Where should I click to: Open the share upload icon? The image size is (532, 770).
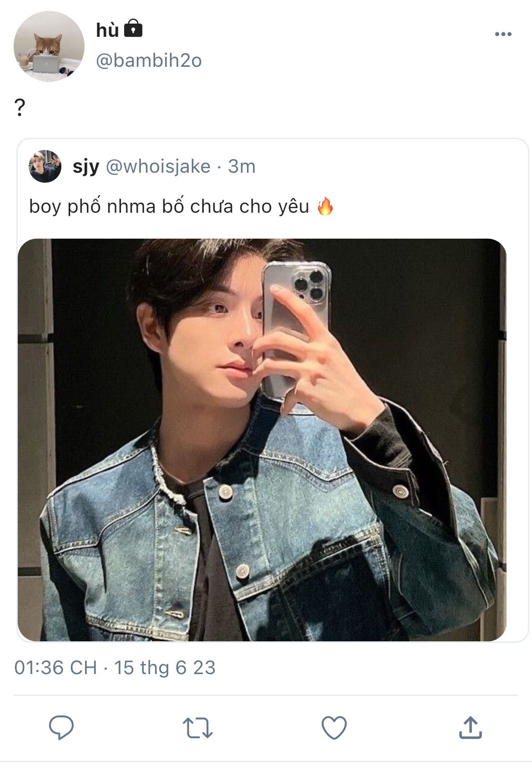click(x=470, y=727)
